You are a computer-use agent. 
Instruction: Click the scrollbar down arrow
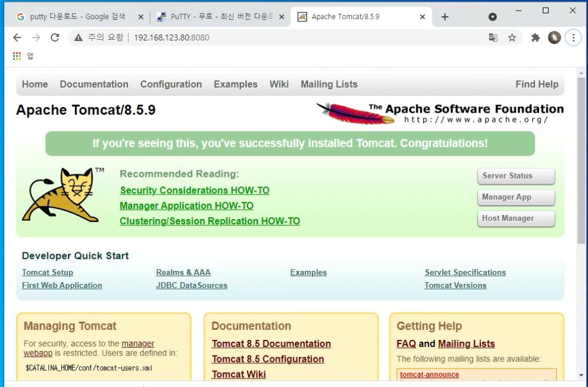tap(581, 375)
